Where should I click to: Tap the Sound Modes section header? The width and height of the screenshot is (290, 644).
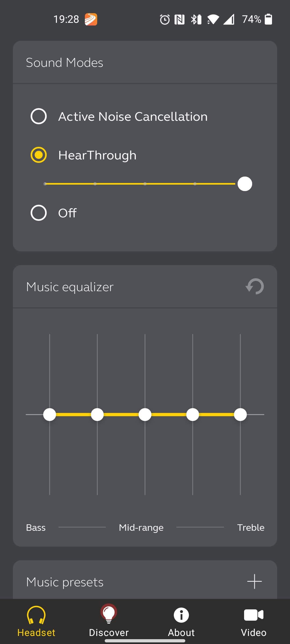(x=64, y=63)
